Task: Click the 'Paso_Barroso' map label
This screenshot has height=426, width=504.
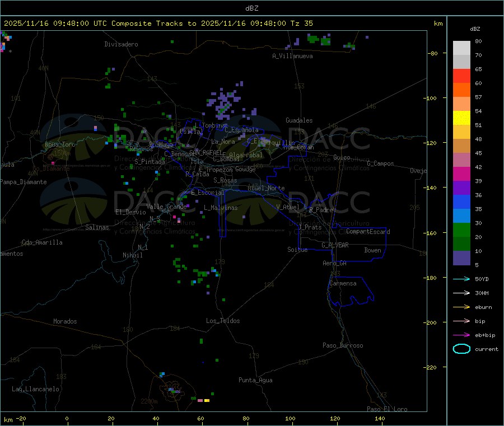Action: click(x=343, y=345)
